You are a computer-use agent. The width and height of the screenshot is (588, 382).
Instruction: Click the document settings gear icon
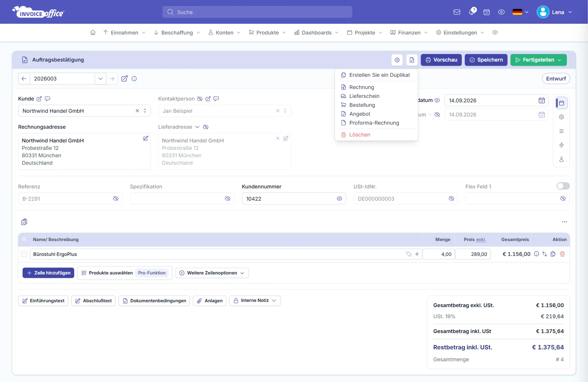tap(397, 60)
